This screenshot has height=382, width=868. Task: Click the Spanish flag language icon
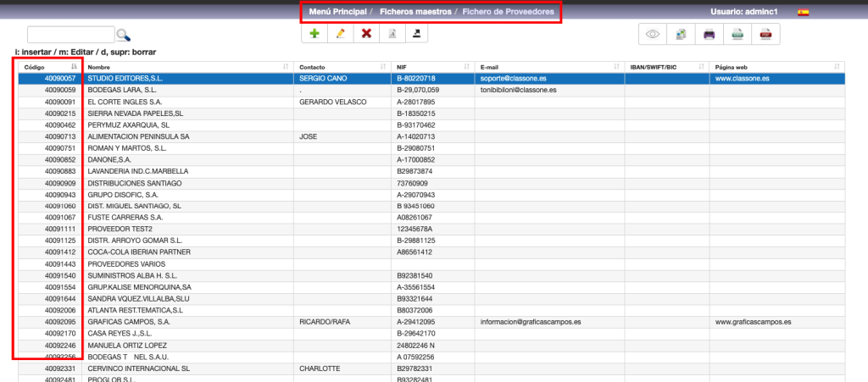click(x=803, y=13)
